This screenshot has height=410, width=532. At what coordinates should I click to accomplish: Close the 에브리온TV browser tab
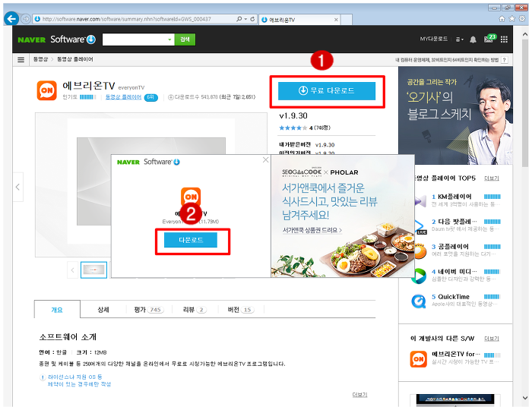tap(336, 20)
